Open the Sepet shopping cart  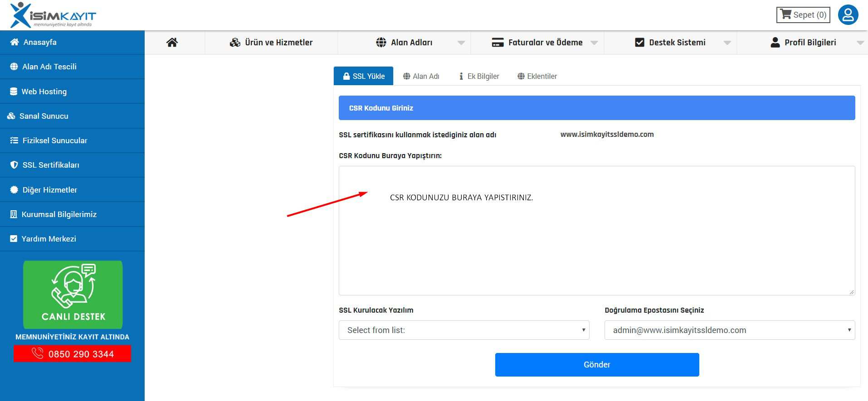[803, 14]
